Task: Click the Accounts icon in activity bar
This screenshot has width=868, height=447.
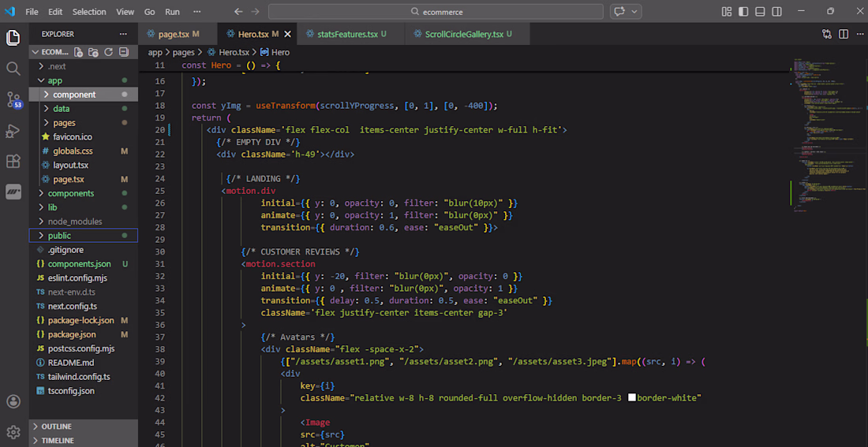Action: 13,401
